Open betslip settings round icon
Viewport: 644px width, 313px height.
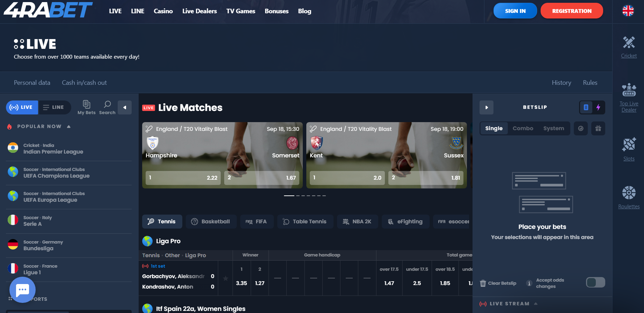[x=581, y=128]
